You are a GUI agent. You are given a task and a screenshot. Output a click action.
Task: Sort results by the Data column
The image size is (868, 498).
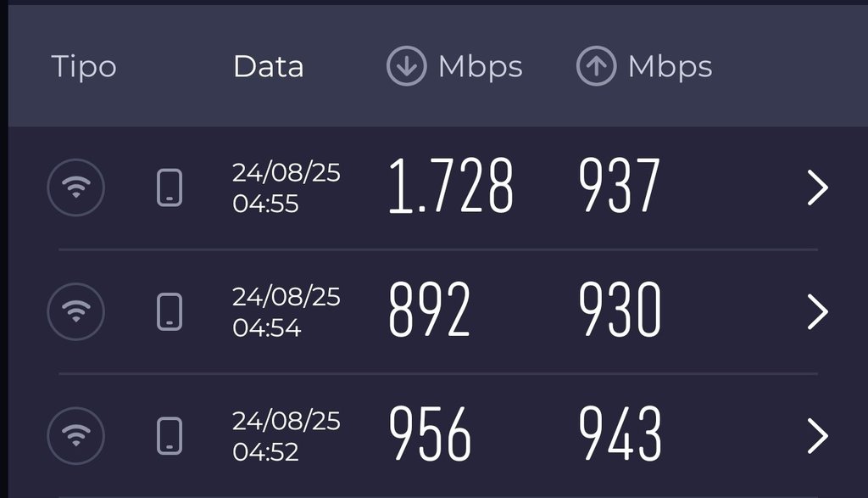tap(268, 66)
